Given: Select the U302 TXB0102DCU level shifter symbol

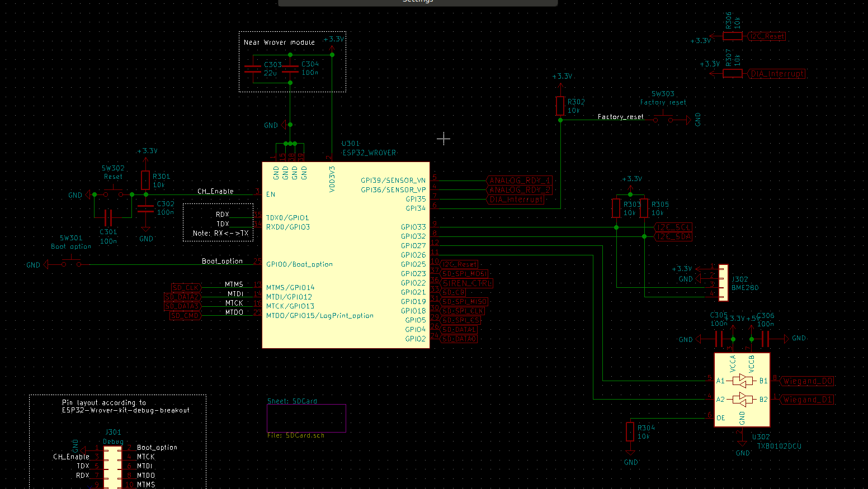Looking at the screenshot, I should click(x=742, y=390).
